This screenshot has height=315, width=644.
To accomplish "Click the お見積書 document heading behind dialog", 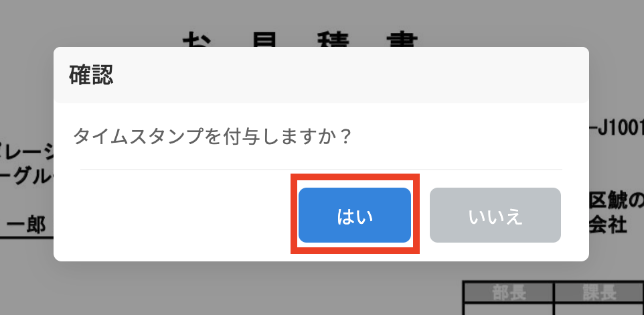I will (300, 40).
